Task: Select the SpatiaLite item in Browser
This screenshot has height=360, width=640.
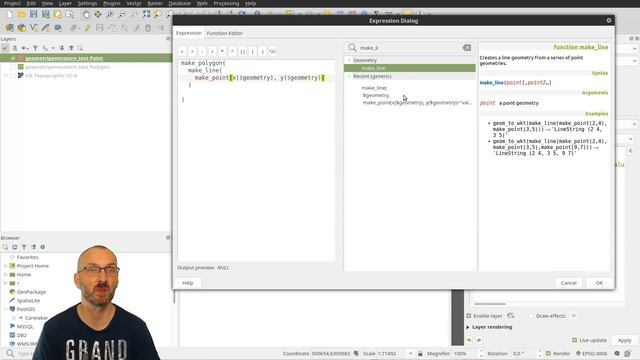Action: 28,300
